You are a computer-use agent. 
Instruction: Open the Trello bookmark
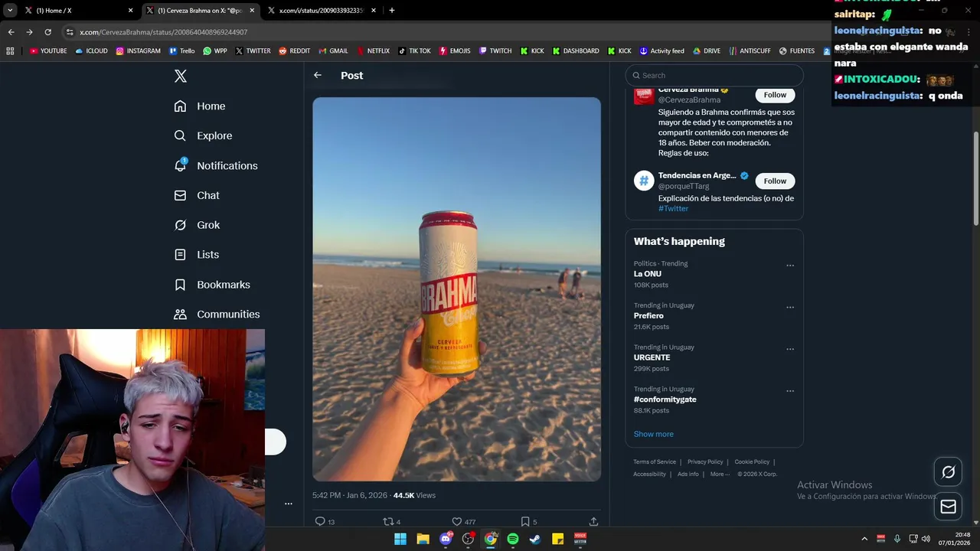pos(181,51)
